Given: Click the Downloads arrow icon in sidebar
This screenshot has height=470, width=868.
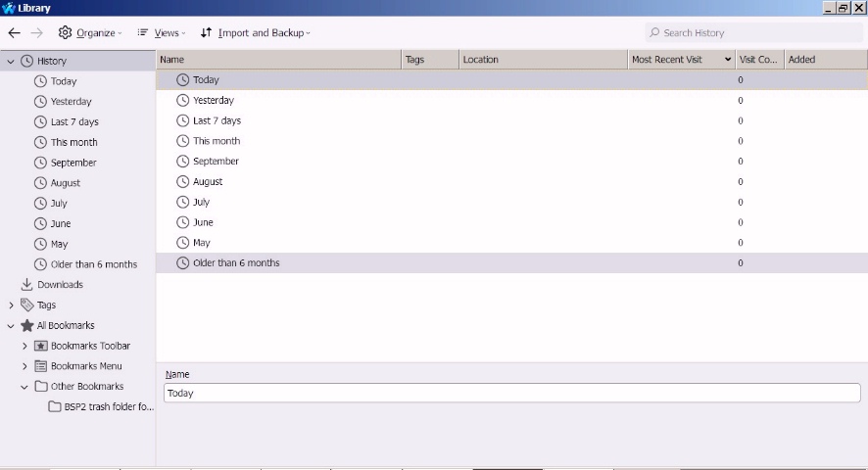Looking at the screenshot, I should (x=26, y=285).
